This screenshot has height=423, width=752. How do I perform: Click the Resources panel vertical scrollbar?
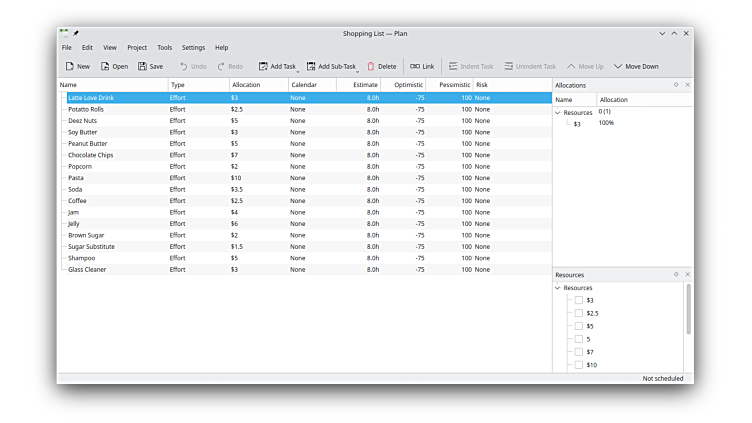[x=688, y=310]
